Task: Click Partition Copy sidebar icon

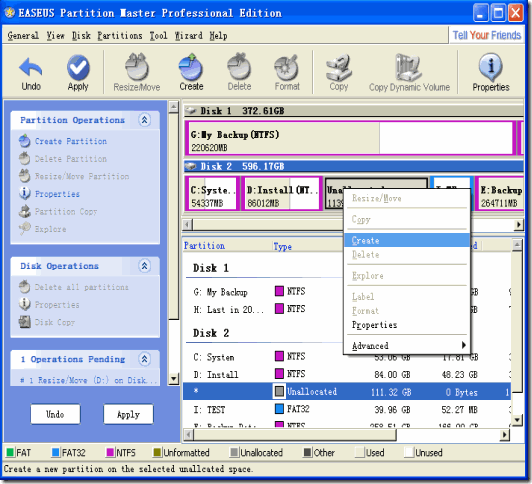Action: [x=24, y=211]
